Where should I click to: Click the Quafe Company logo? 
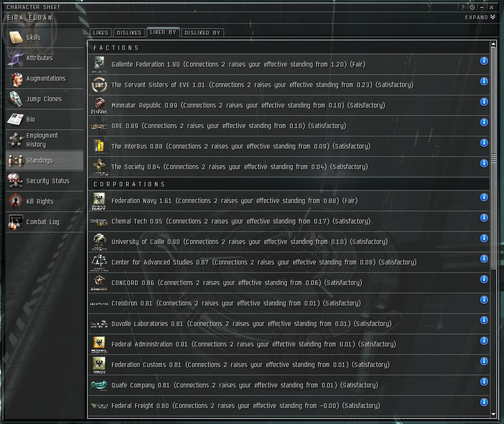99,385
